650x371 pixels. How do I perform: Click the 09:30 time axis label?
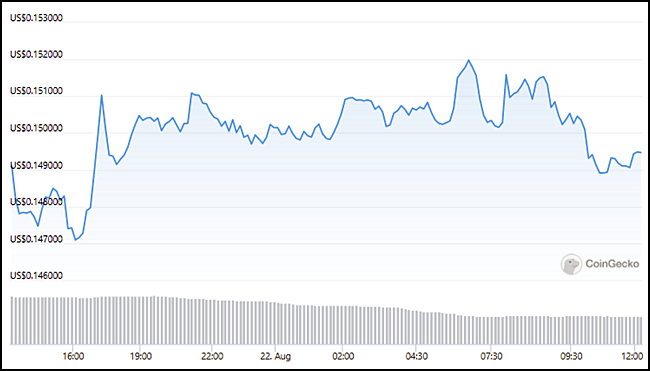click(x=570, y=356)
